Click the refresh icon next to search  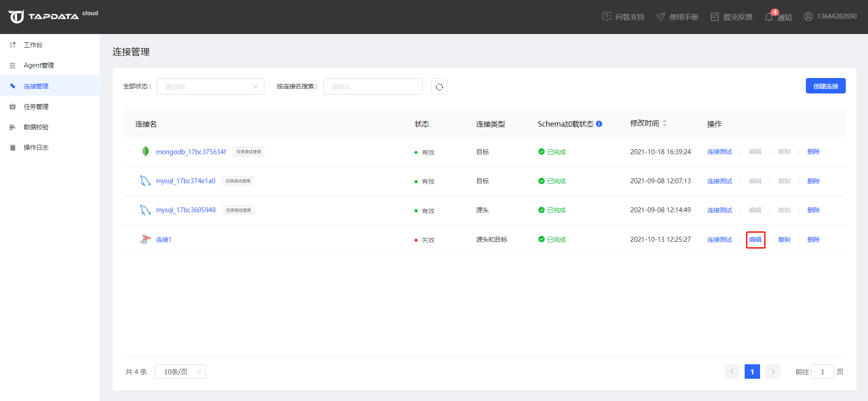(439, 87)
